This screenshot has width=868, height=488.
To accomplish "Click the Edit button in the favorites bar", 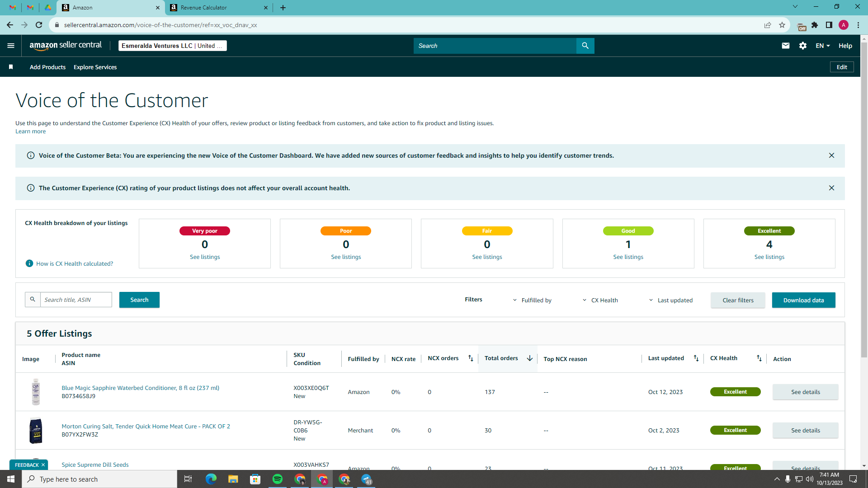I will coord(842,67).
